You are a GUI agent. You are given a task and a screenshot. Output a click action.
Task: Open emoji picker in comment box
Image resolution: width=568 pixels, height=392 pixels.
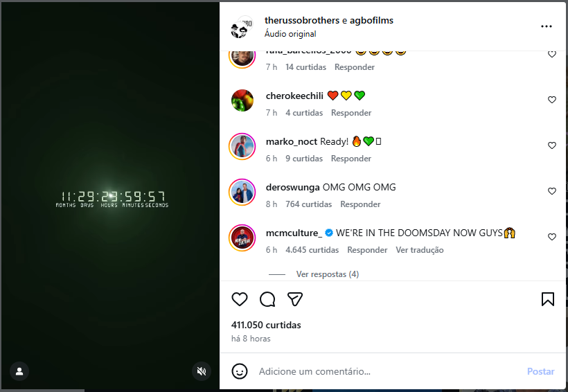click(240, 371)
